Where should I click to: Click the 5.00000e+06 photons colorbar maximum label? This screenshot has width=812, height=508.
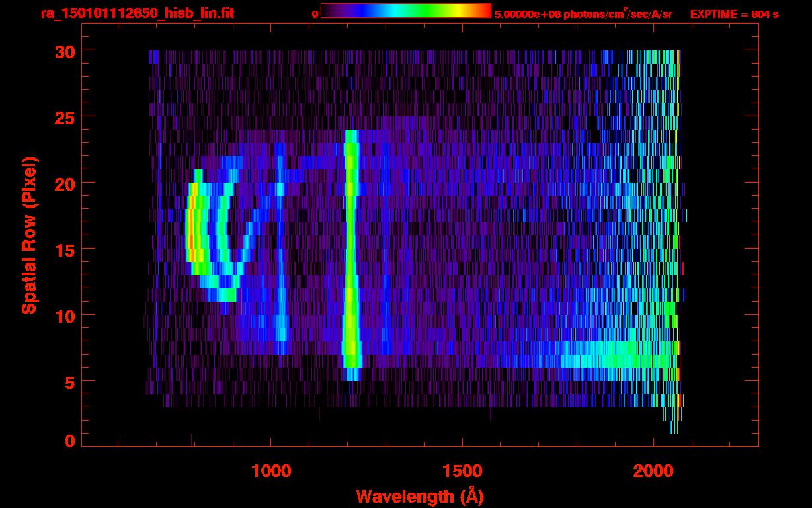point(583,14)
